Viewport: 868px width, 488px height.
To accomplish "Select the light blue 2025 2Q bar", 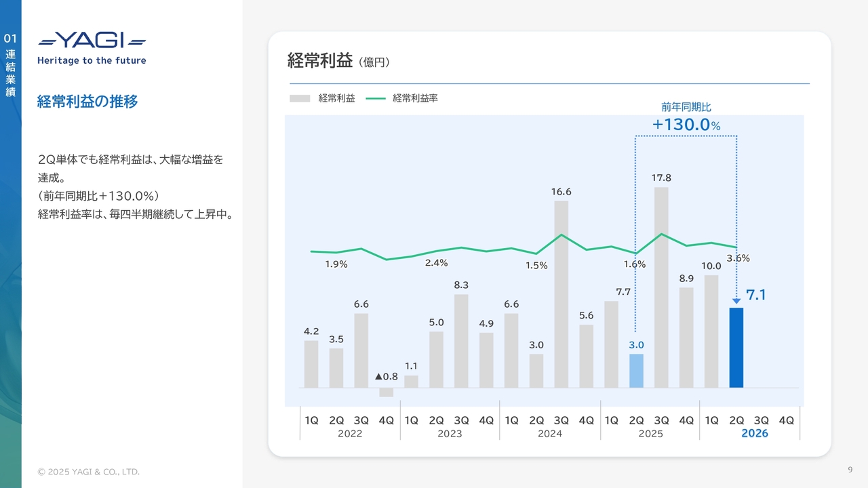I will pos(636,371).
